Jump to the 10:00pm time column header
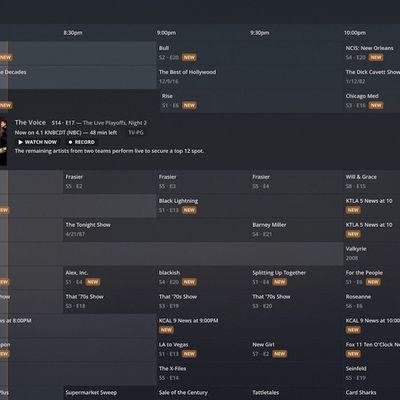The height and width of the screenshot is (400, 400). pyautogui.click(x=355, y=33)
